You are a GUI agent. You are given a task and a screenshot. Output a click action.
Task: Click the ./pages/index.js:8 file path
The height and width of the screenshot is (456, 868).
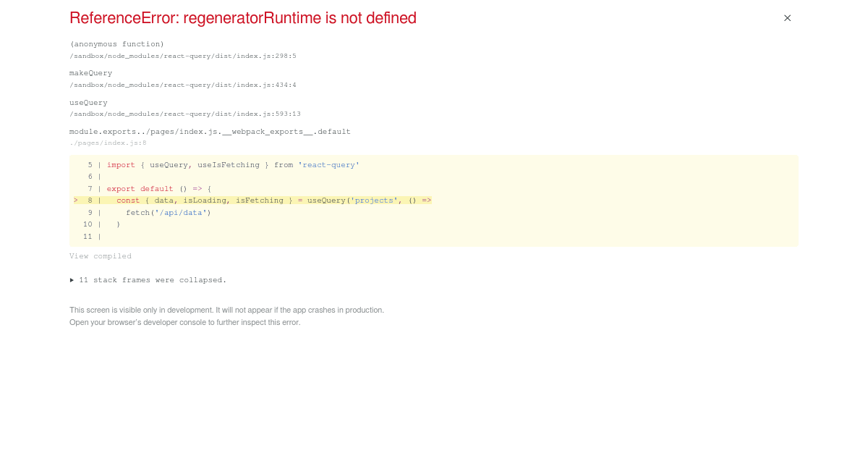click(107, 143)
